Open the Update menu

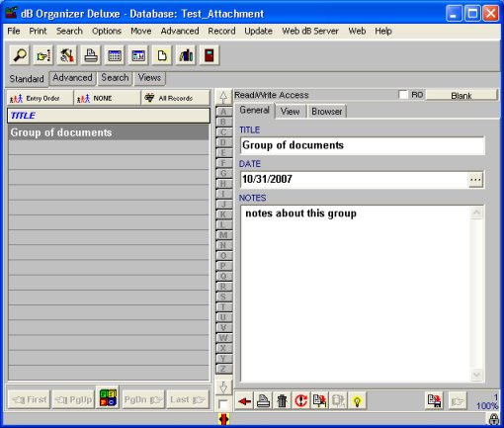258,31
